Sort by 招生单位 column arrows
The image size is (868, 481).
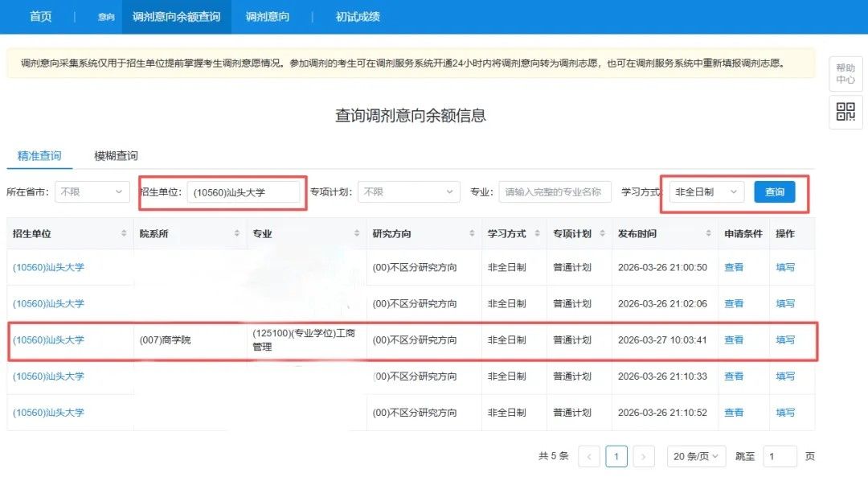click(x=124, y=233)
